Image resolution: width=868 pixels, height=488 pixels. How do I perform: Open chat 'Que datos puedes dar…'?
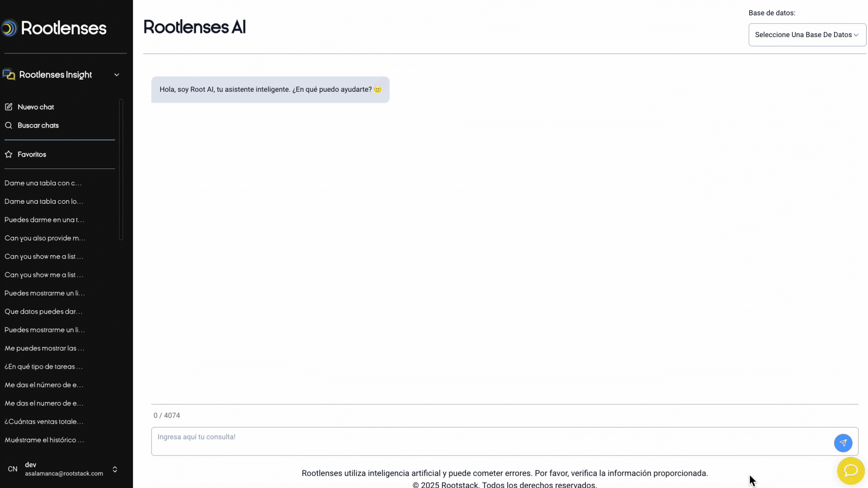43,312
